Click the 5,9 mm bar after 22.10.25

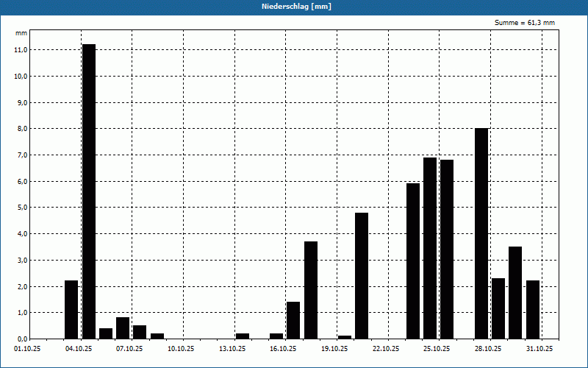[413, 261]
